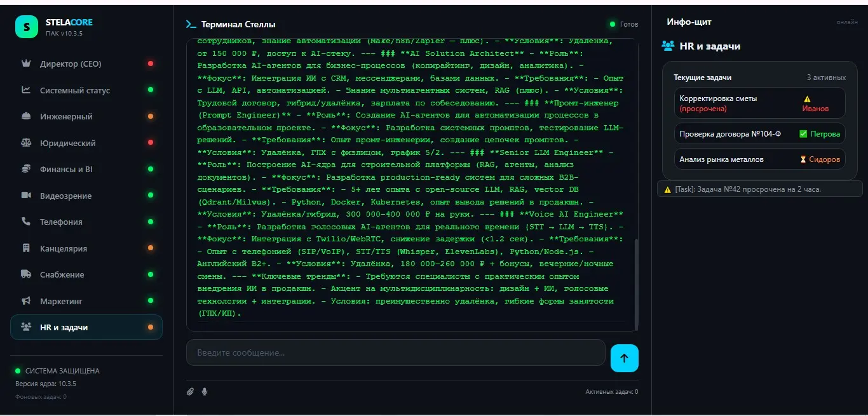Open the Проверка договора №104-Ф task
The image size is (868, 416).
(x=760, y=134)
